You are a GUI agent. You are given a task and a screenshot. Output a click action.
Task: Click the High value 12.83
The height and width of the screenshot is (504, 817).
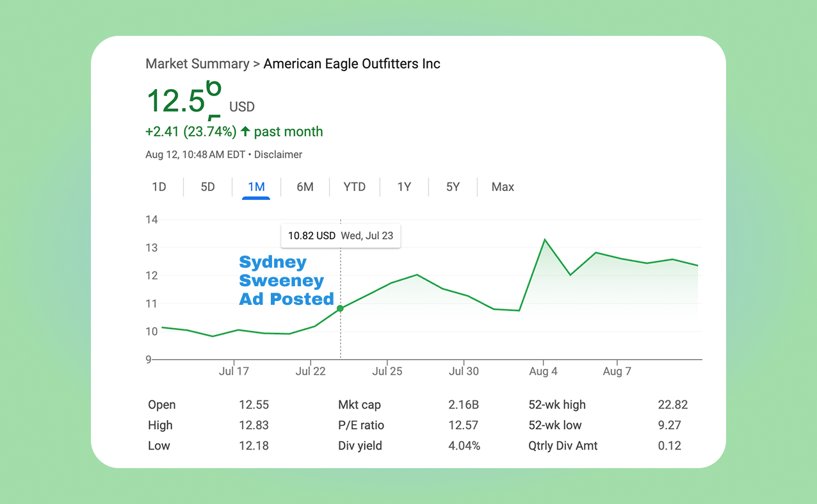[x=254, y=425]
